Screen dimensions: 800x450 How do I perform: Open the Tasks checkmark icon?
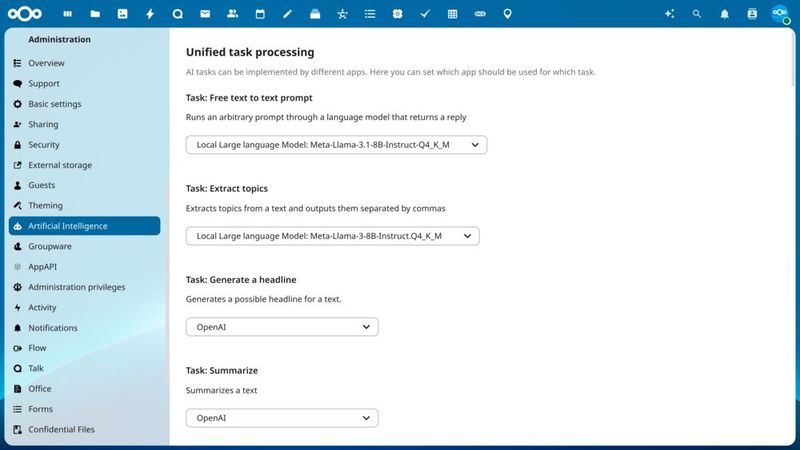[425, 14]
